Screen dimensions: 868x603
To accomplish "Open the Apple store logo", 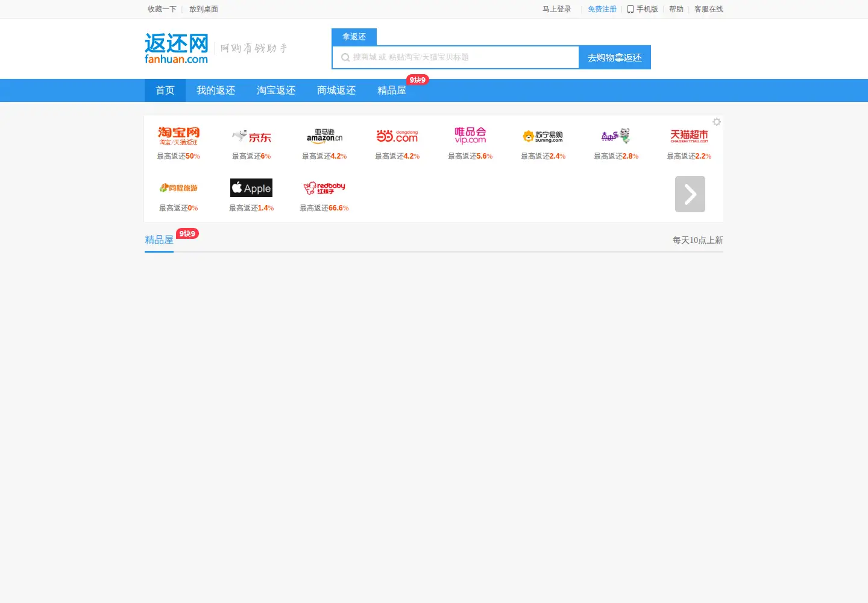I will pyautogui.click(x=251, y=188).
